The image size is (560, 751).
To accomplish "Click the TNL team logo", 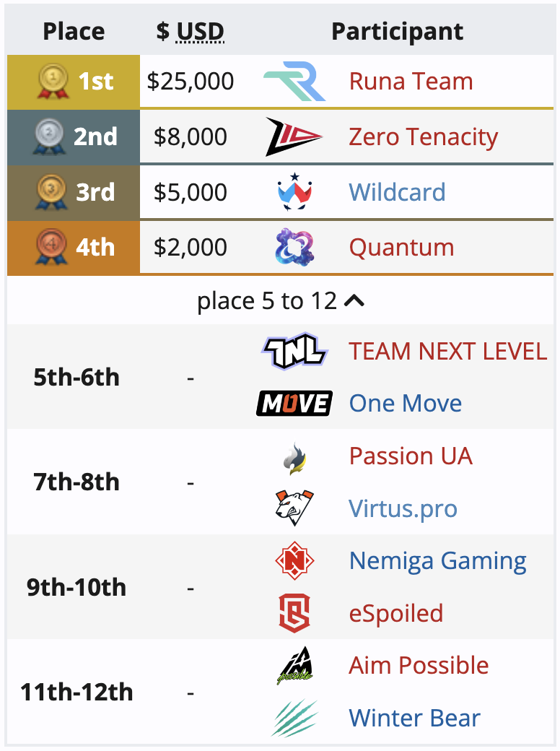I will pyautogui.click(x=294, y=351).
